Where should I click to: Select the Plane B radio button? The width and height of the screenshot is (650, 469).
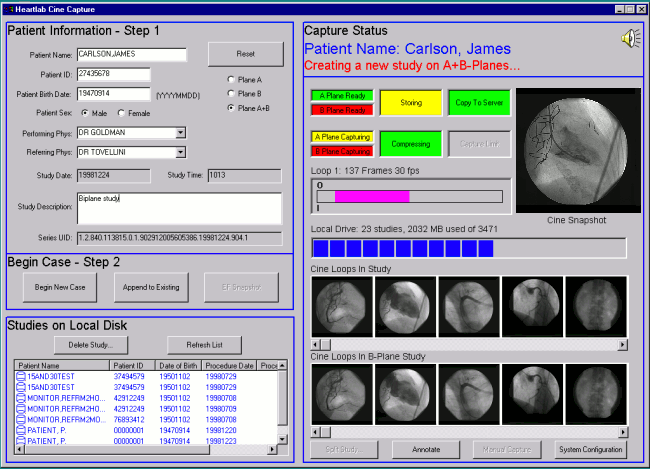(233, 93)
